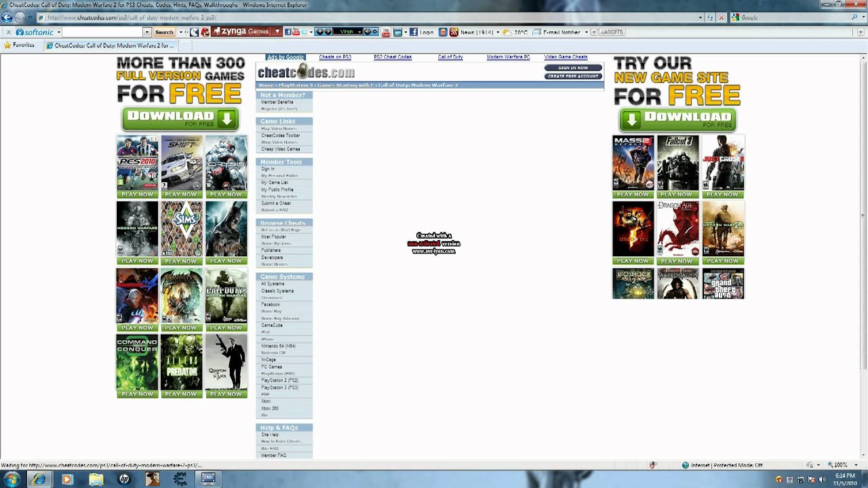Click Fallout 3 game thumbnail

677,163
